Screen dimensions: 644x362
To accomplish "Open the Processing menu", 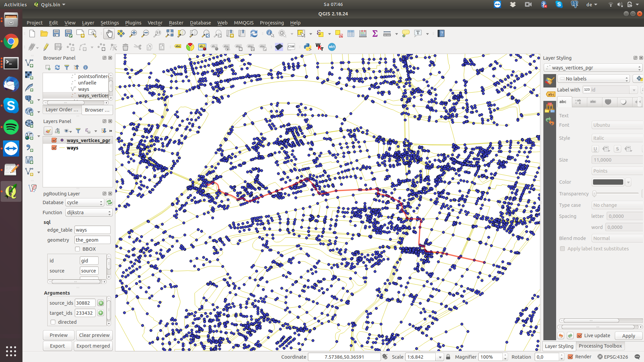I will [272, 23].
